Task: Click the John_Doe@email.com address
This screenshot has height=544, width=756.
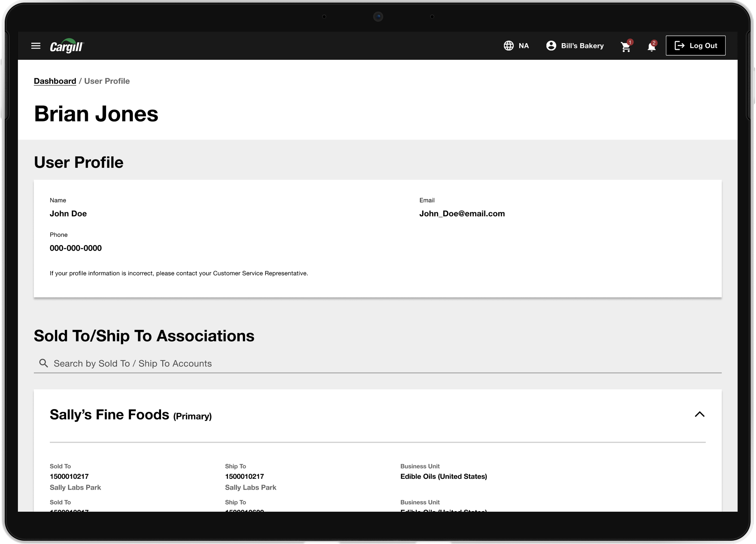Action: [x=462, y=214]
